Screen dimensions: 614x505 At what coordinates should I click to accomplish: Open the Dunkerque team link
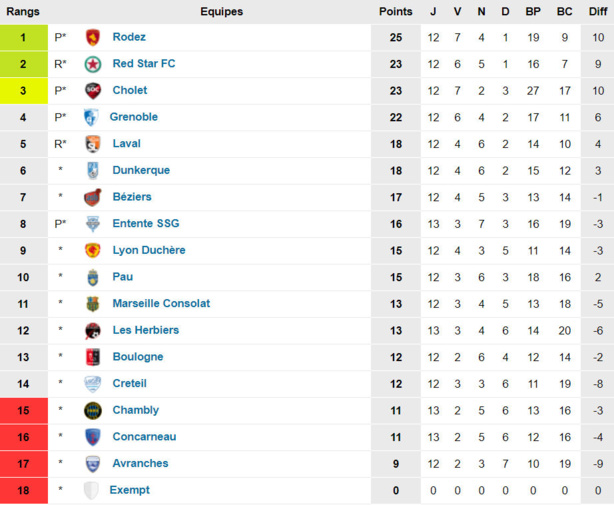pos(141,170)
